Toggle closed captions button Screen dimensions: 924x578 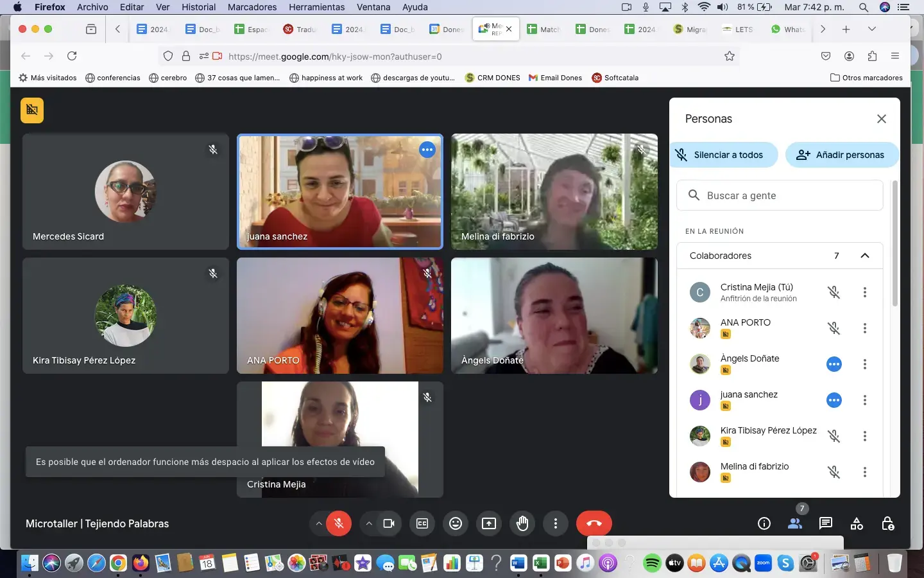point(422,523)
